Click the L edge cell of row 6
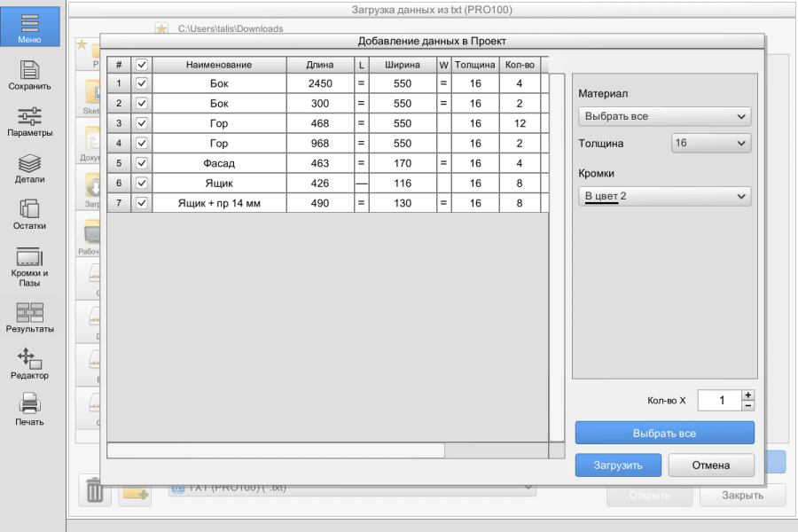Screen dimensions: 798x532 [x=362, y=183]
